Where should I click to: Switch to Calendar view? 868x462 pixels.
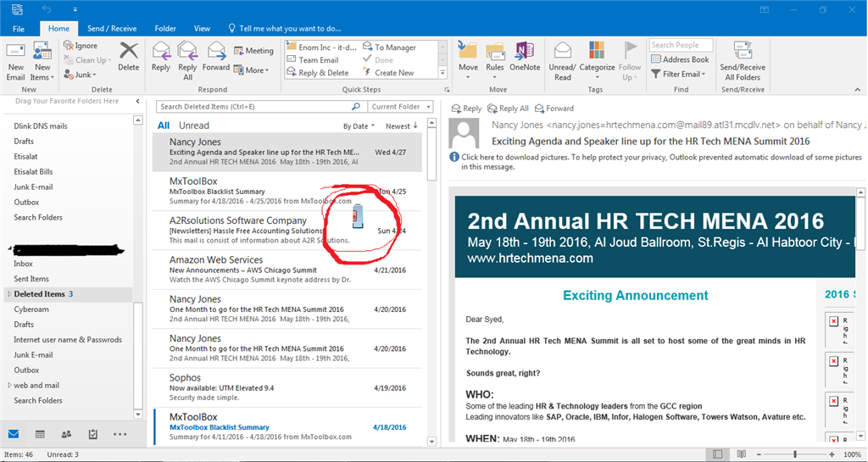[x=40, y=434]
